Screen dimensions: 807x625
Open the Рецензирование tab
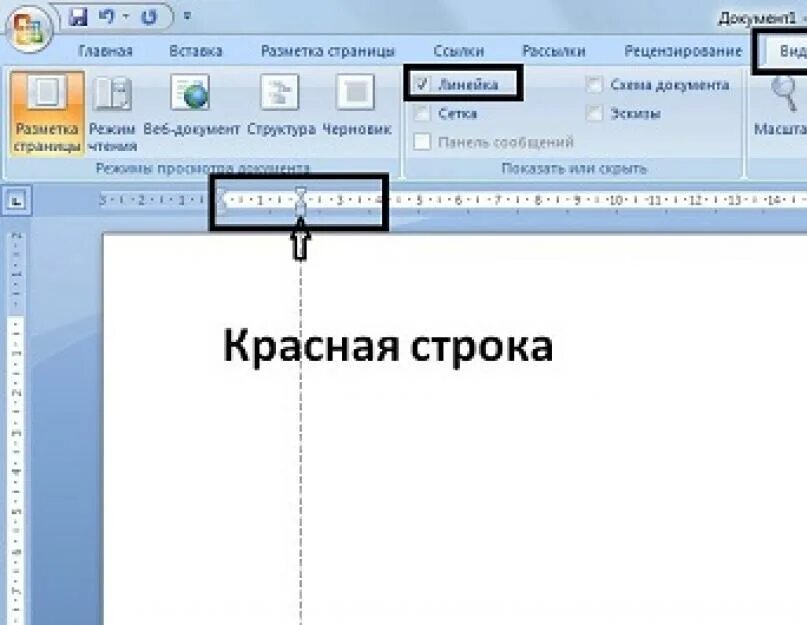[x=683, y=51]
